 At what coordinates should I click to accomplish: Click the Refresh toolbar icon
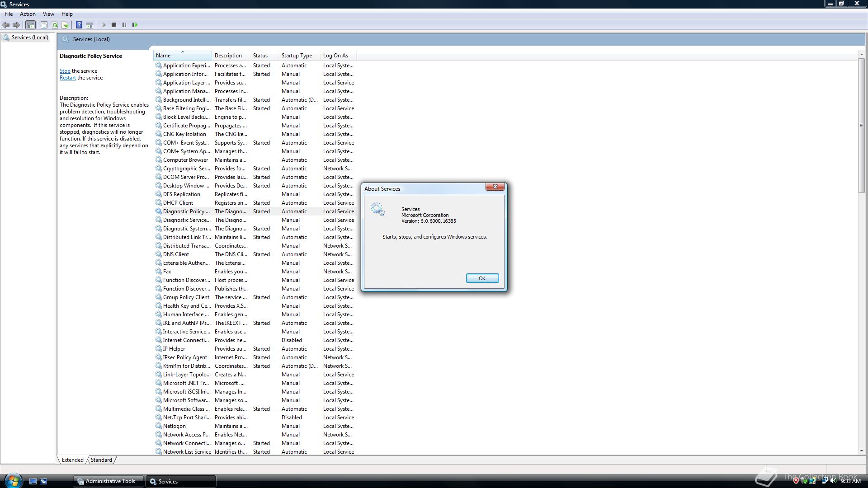(55, 25)
